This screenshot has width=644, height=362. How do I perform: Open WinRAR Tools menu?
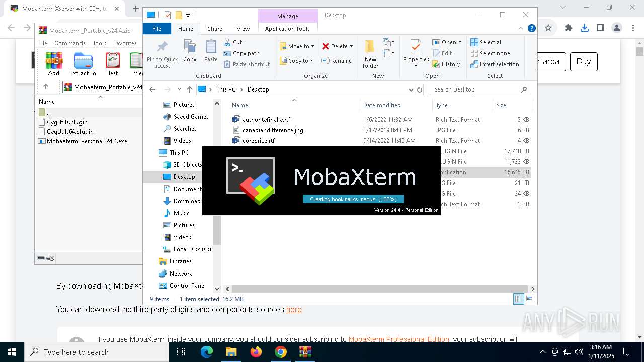click(x=99, y=43)
